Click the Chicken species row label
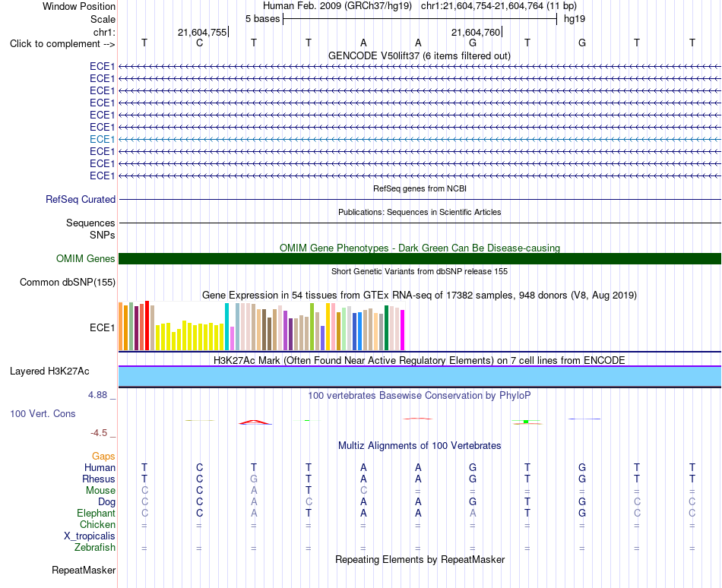 97,524
